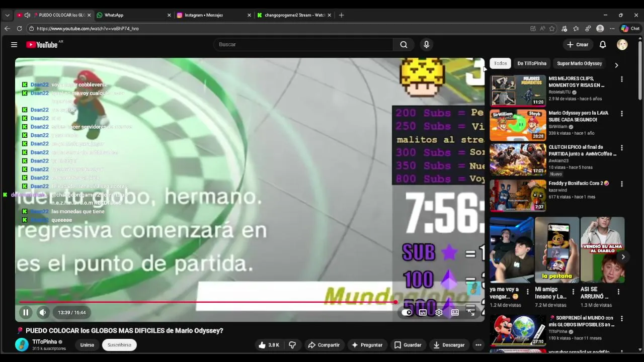The image size is (644, 362).
Task: Toggle subtitles in the video player
Action: (423, 312)
